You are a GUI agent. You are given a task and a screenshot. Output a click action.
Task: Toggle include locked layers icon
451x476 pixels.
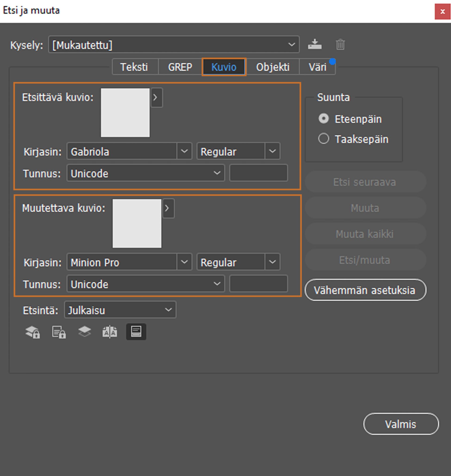coord(33,332)
